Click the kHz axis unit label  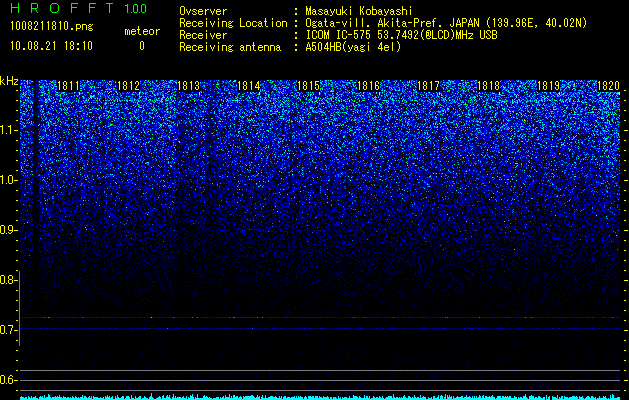coord(9,81)
